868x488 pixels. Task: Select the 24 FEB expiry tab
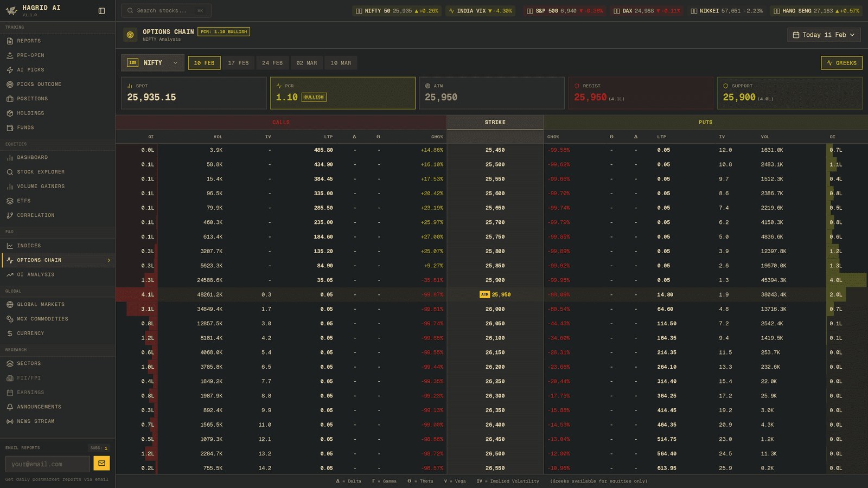click(x=272, y=63)
